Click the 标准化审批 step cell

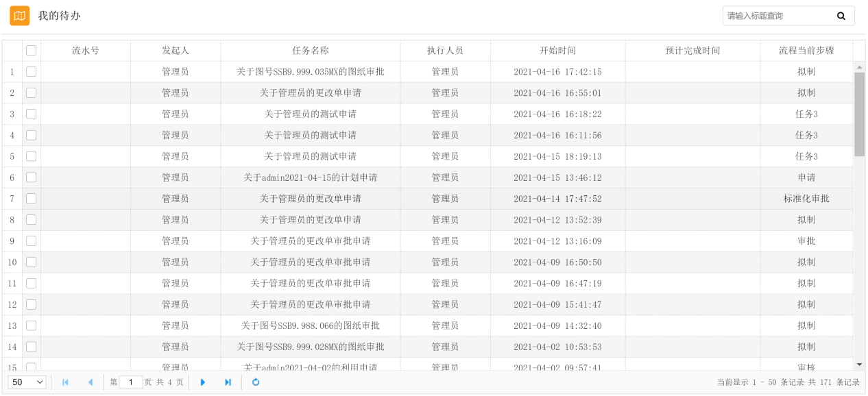(806, 199)
